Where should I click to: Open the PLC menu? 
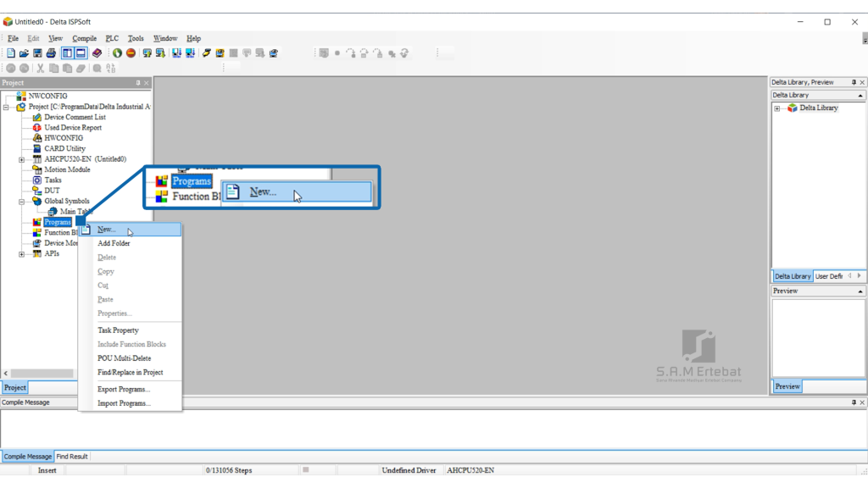point(112,38)
